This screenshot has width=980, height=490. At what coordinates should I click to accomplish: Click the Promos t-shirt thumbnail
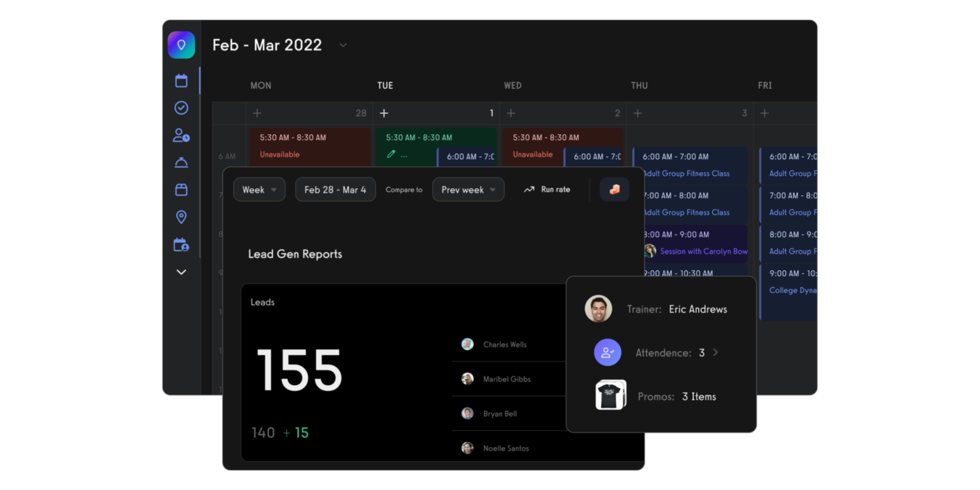[x=610, y=395]
